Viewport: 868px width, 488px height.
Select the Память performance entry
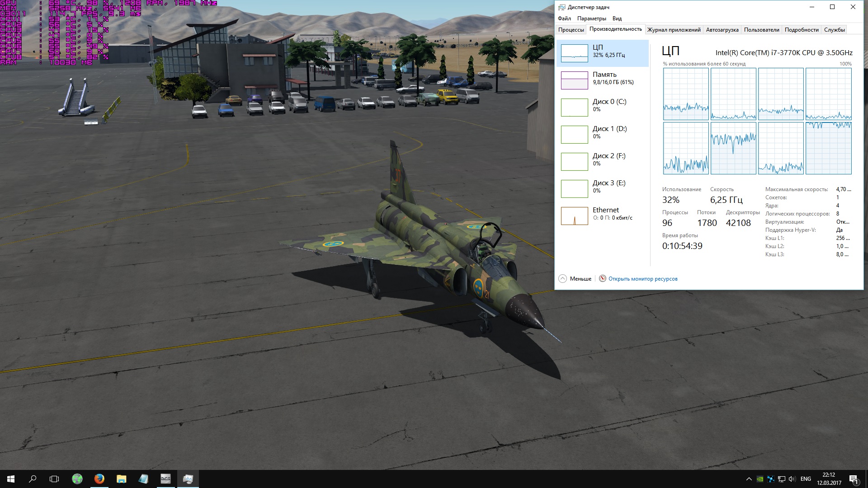(602, 80)
